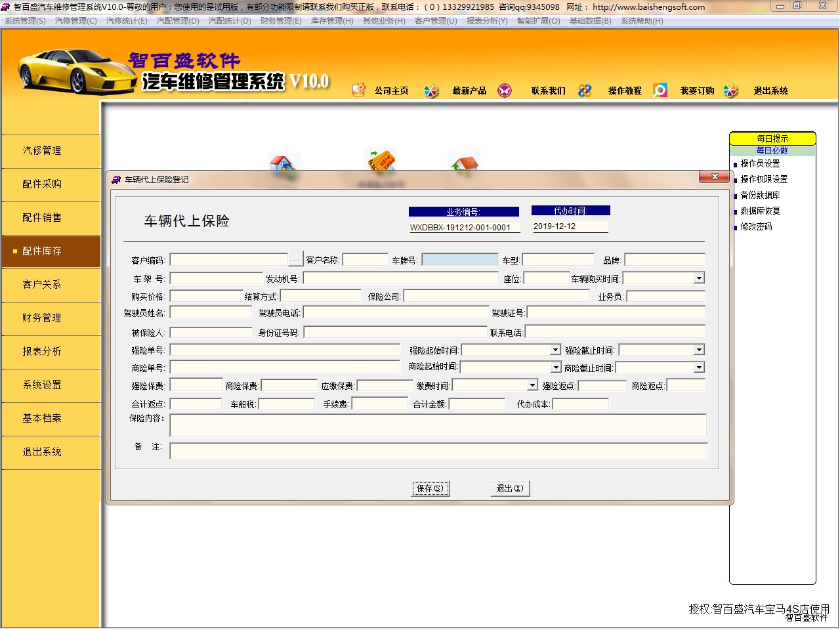The width and height of the screenshot is (840, 630).
Task: Click 退出系统 in left sidebar
Action: click(51, 452)
